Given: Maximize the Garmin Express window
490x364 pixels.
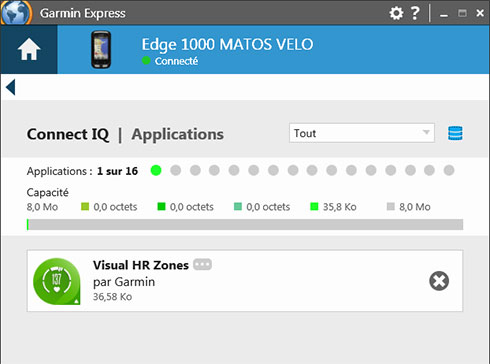Looking at the screenshot, I should (462, 13).
